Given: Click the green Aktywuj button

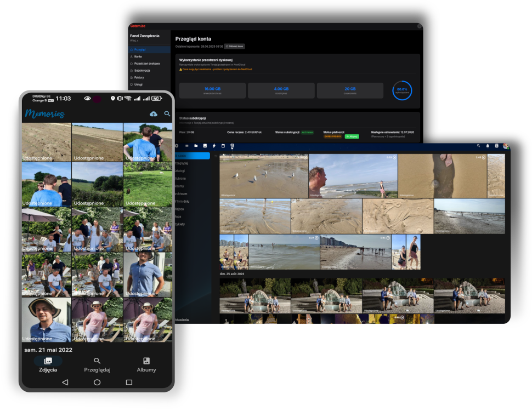Looking at the screenshot, I should [x=352, y=136].
